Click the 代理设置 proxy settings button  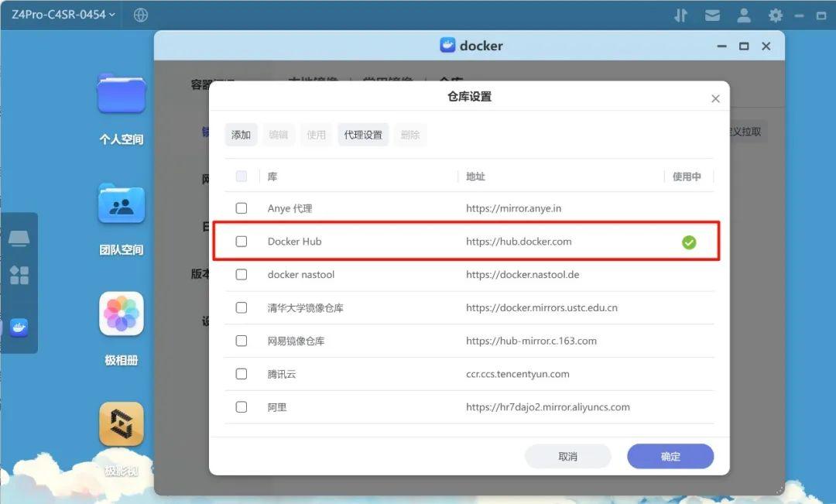pyautogui.click(x=362, y=134)
